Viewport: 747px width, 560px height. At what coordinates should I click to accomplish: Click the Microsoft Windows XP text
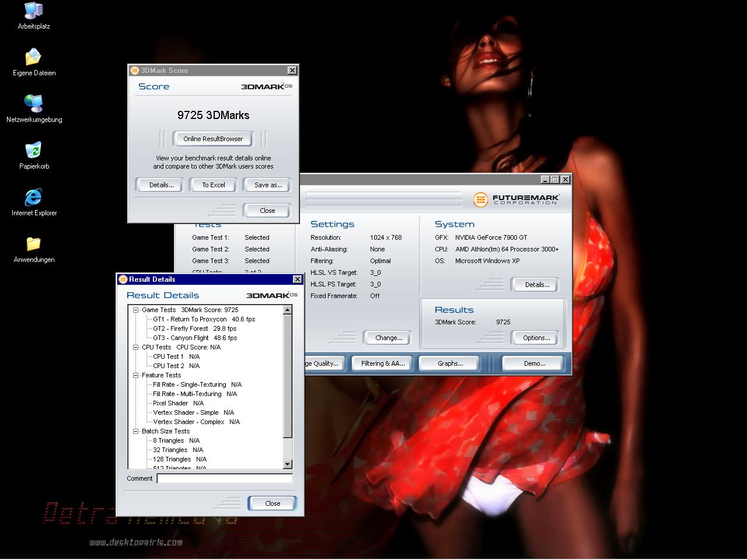pos(487,261)
